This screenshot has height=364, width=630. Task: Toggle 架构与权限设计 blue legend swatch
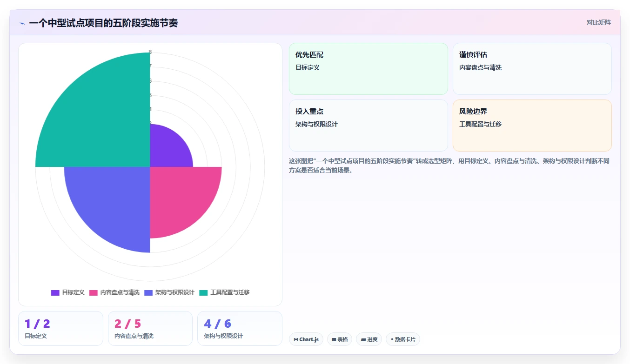148,292
